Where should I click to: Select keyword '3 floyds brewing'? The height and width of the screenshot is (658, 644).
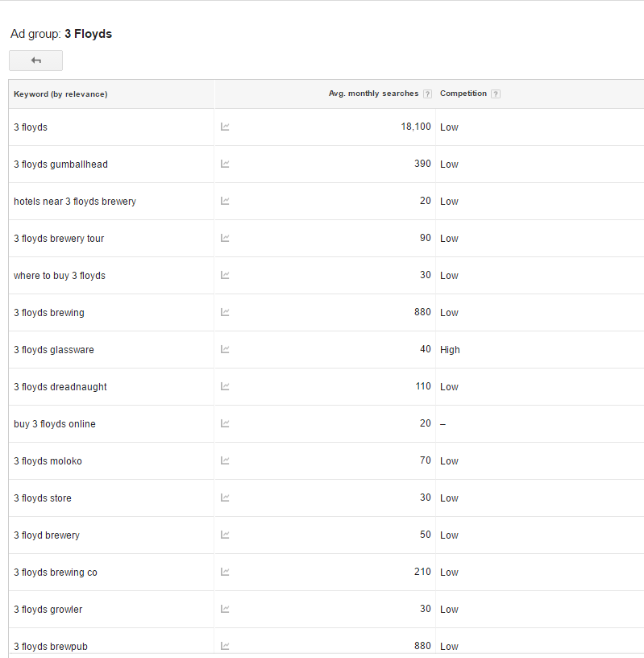coord(49,313)
